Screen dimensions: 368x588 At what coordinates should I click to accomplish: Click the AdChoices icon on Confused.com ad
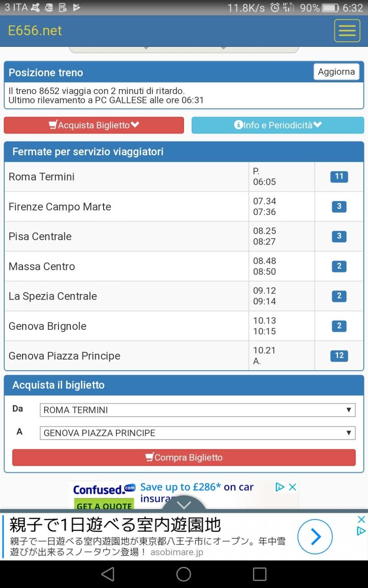tap(280, 487)
